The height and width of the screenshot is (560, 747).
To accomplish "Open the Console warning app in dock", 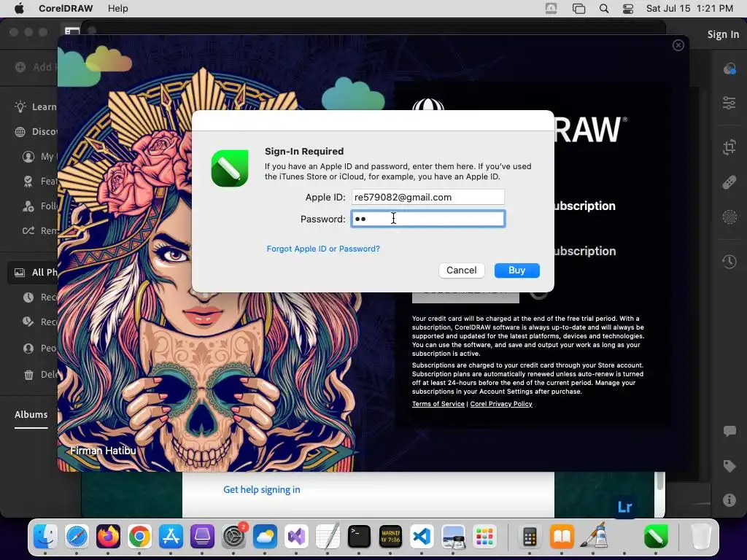I will click(x=390, y=537).
